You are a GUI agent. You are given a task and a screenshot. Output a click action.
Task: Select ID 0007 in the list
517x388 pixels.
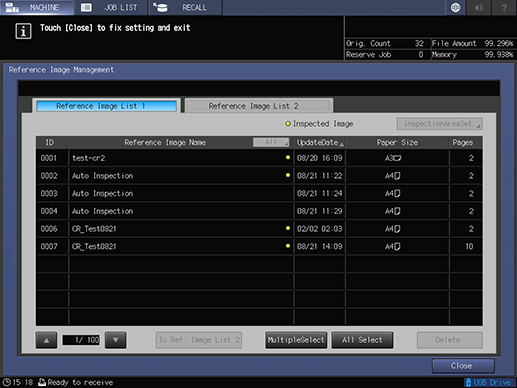tap(259, 246)
